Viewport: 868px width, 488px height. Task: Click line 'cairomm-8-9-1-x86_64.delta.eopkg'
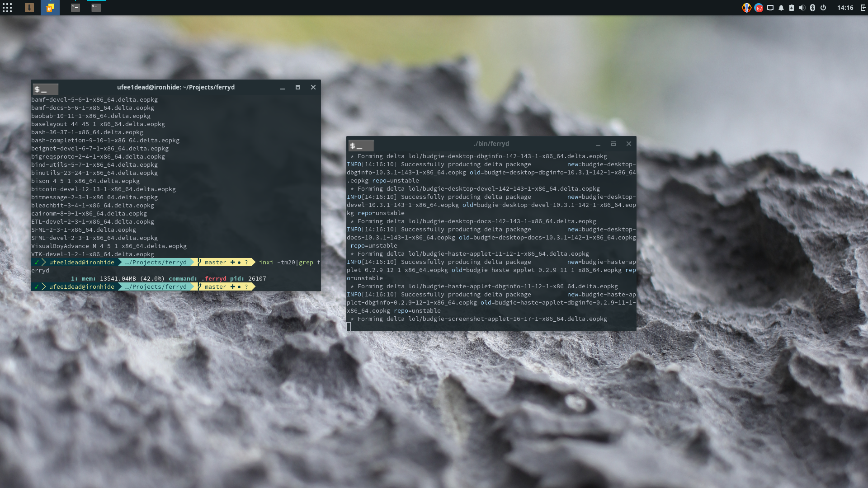(89, 214)
